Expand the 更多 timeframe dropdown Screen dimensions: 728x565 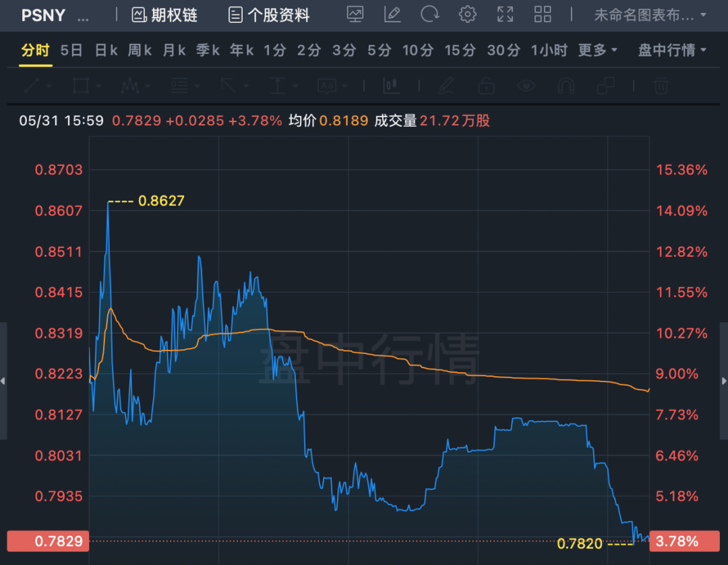pyautogui.click(x=597, y=50)
